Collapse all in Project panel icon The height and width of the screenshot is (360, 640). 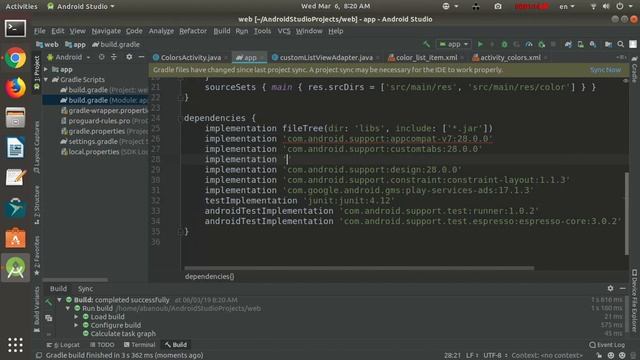point(114,57)
